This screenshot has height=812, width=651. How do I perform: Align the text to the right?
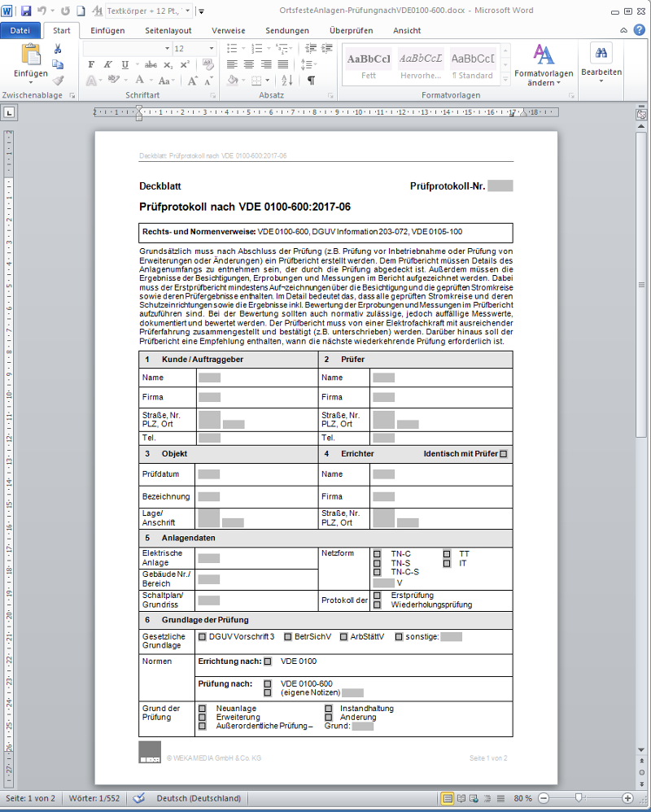(x=265, y=64)
